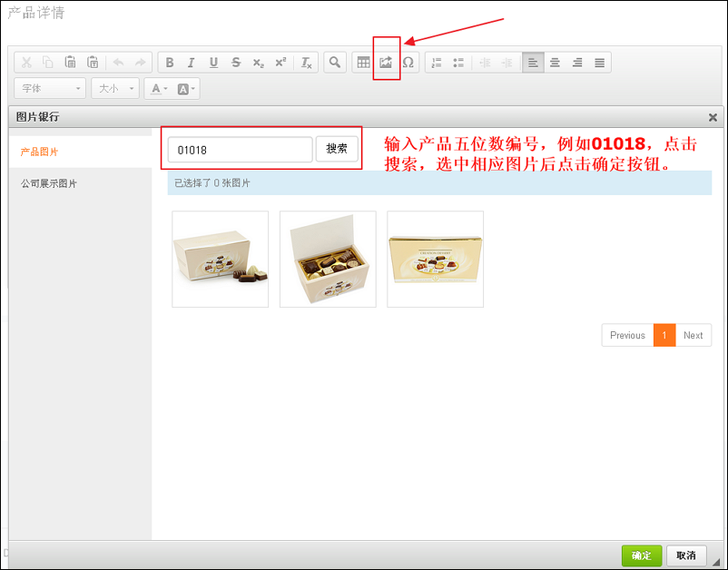Insert a numbered list
728x570 pixels.
[437, 63]
